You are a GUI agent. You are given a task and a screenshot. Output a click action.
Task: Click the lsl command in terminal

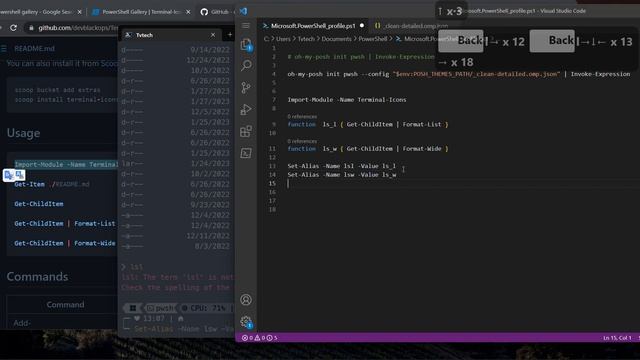click(x=136, y=267)
